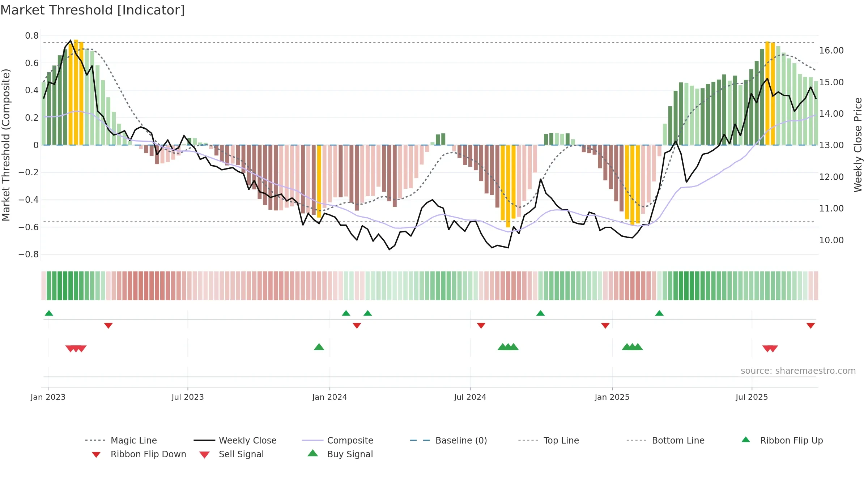
Task: Click the 15.00 price axis label
Action: [831, 82]
